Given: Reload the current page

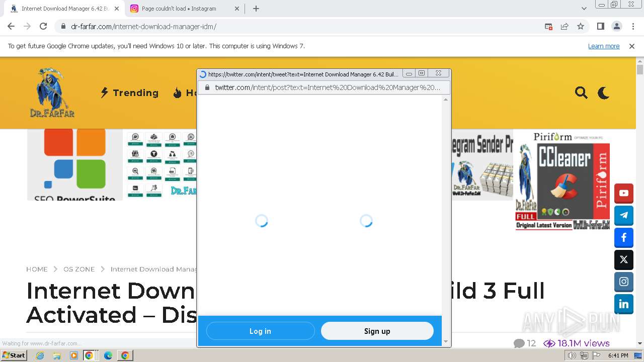Looking at the screenshot, I should tap(43, 26).
